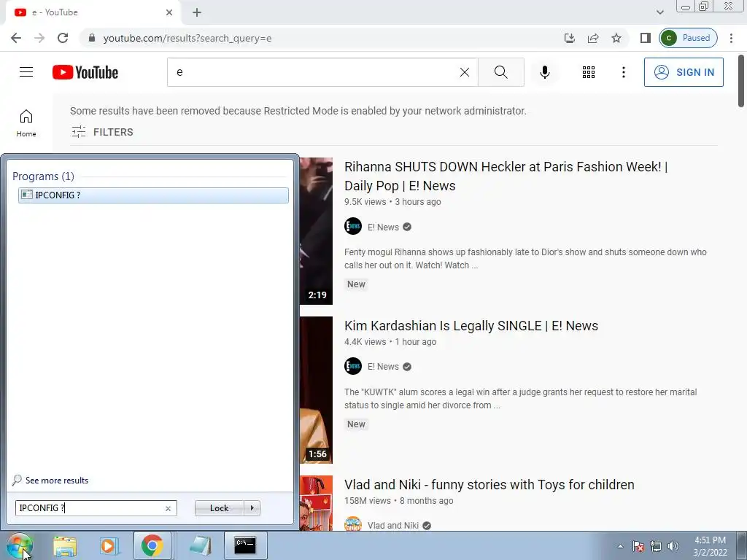Open the YouTube apps grid

click(589, 72)
